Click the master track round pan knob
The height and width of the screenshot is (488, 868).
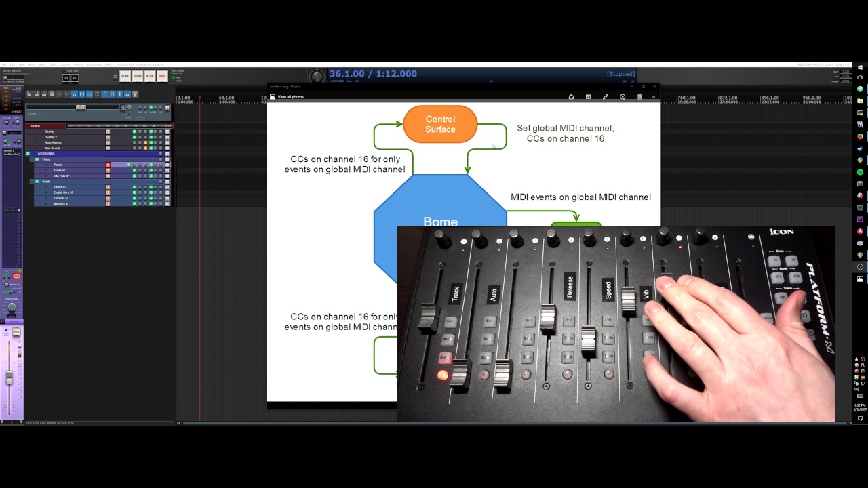pos(129,107)
